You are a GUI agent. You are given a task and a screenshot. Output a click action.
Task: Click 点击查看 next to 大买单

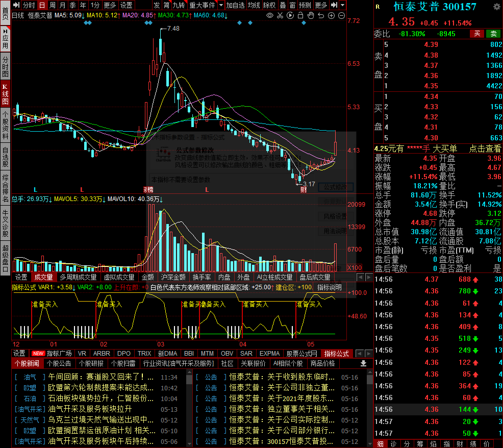click(x=485, y=148)
